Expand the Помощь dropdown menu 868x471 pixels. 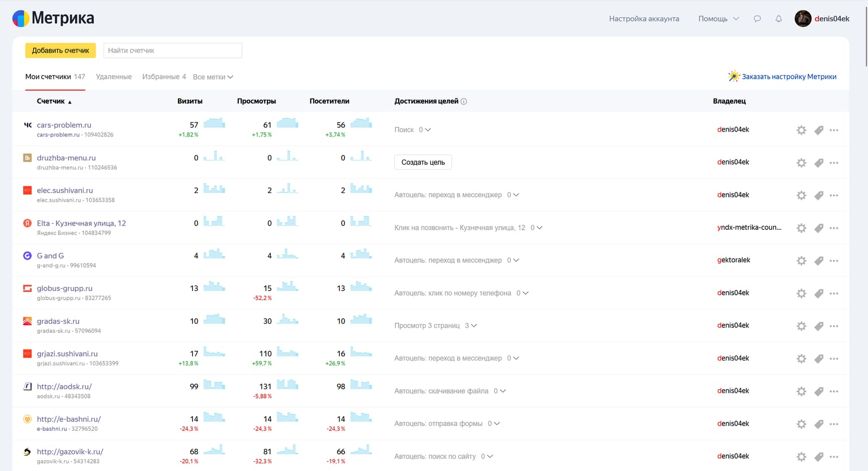point(718,18)
